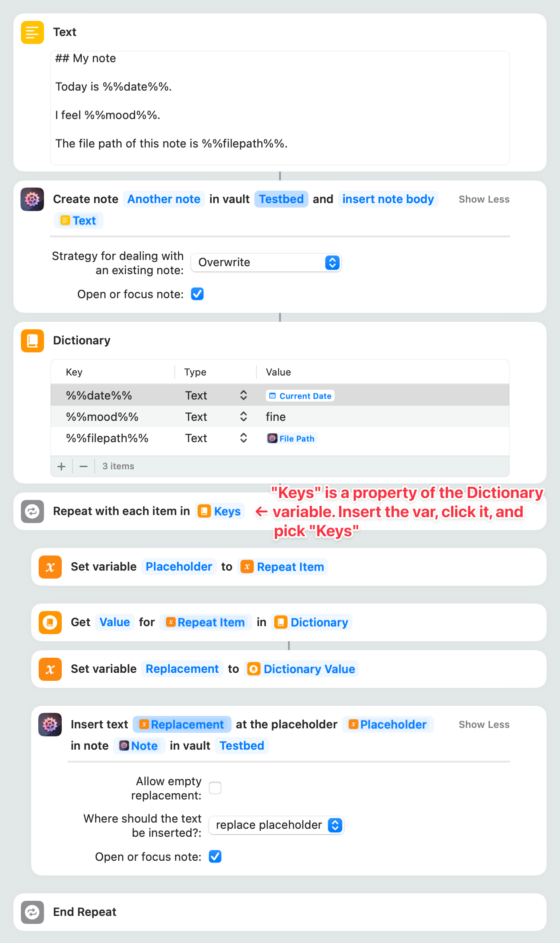Click the Get Value dictionary action icon

[x=50, y=623]
